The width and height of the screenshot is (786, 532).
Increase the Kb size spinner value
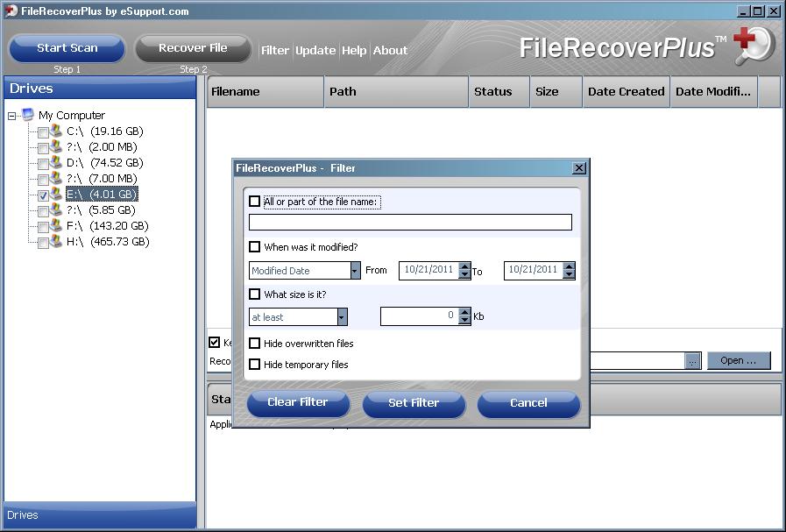tap(464, 313)
